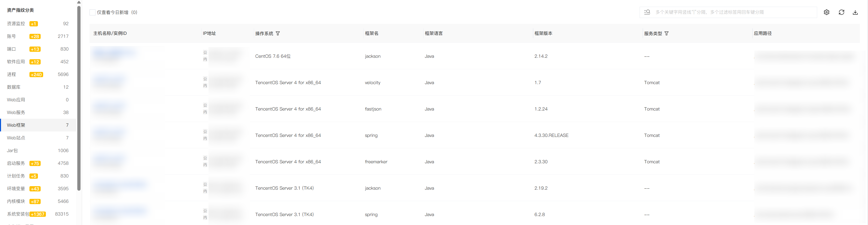Image resolution: width=868 pixels, height=225 pixels.
Task: Click the +240 badge next to 进程
Action: (36, 74)
